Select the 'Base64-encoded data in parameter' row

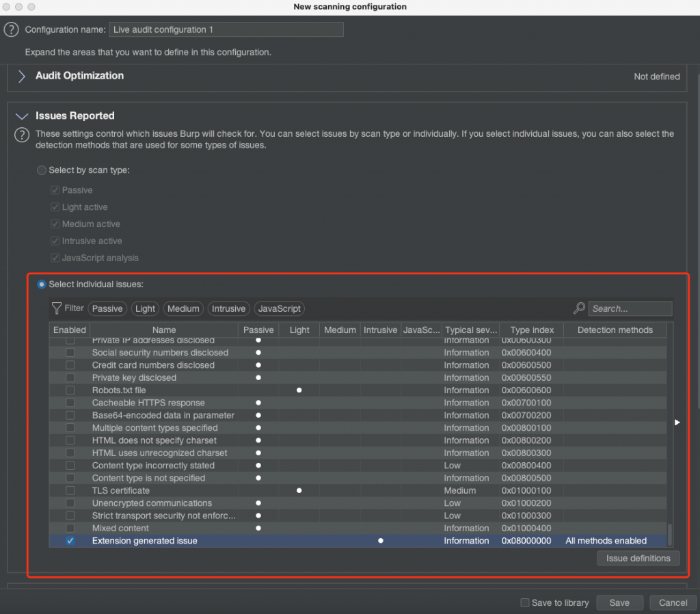tap(358, 415)
